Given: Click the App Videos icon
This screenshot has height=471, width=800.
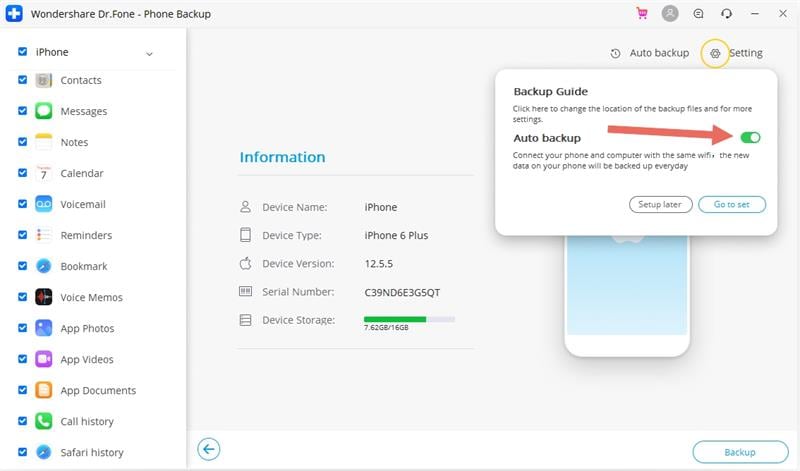Looking at the screenshot, I should pyautogui.click(x=43, y=359).
